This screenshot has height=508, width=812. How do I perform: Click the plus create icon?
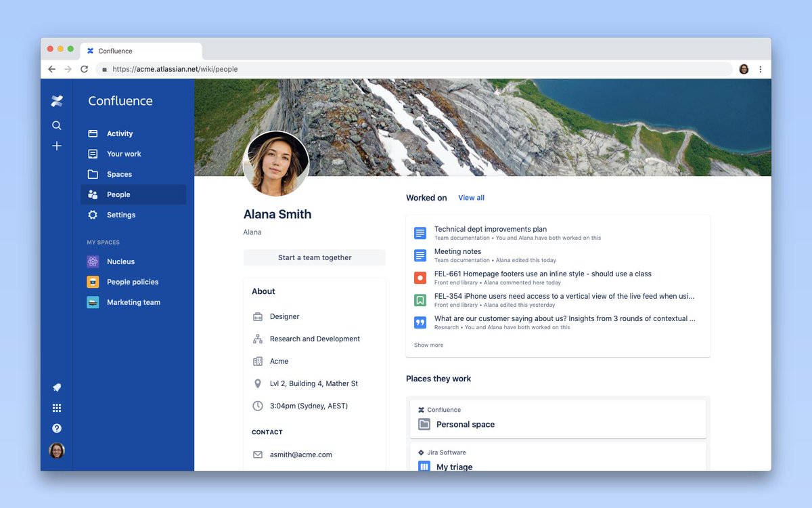pyautogui.click(x=57, y=146)
